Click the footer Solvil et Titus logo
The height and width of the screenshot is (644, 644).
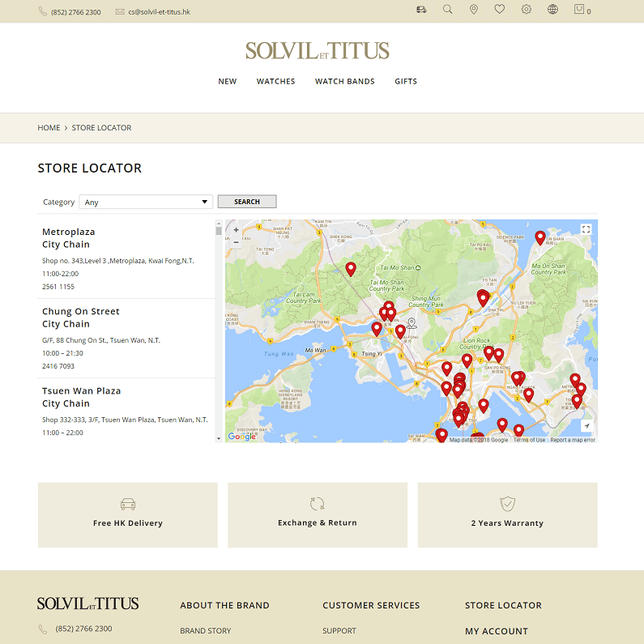87,603
